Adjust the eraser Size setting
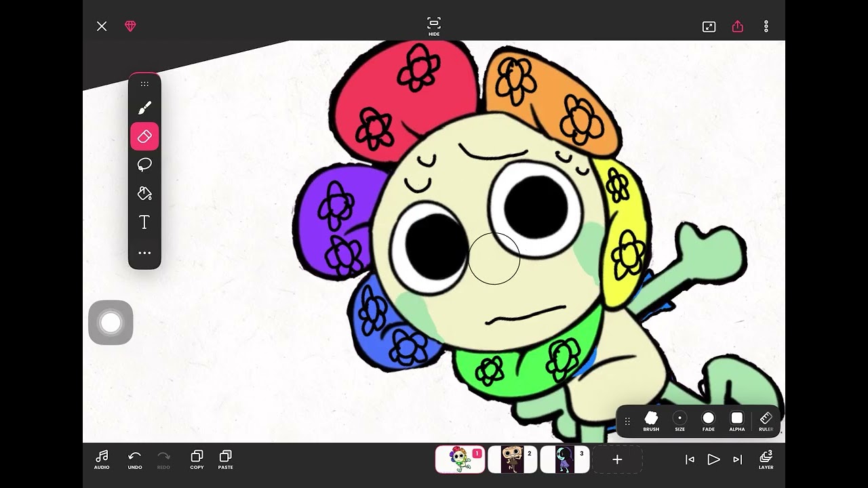The image size is (868, 488). [x=679, y=421]
